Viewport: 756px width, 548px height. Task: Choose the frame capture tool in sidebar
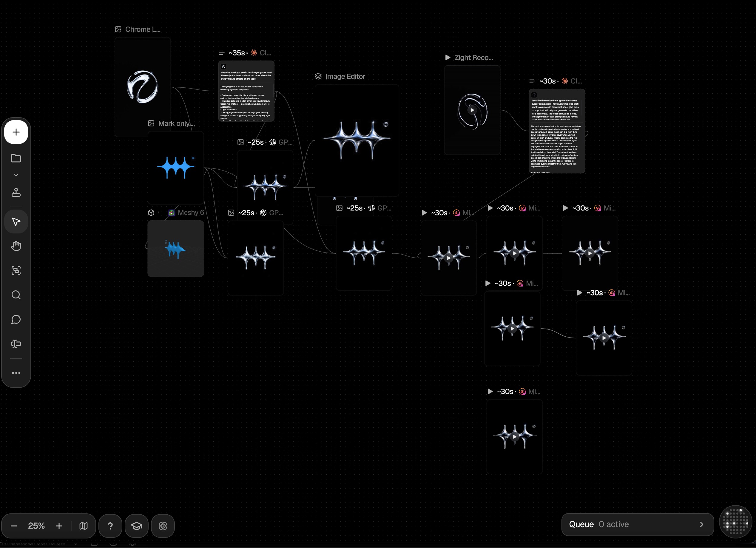[16, 270]
